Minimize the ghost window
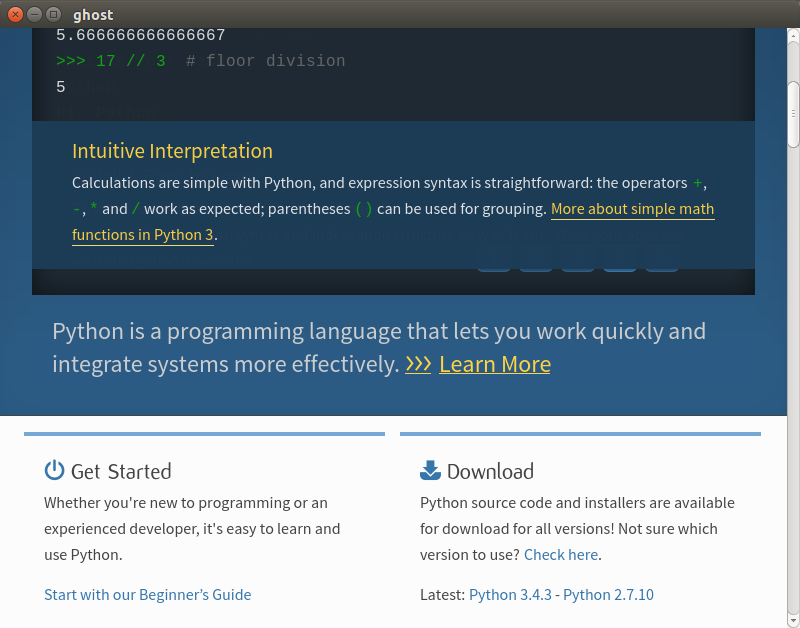Viewport: 800px width, 628px height. click(34, 14)
